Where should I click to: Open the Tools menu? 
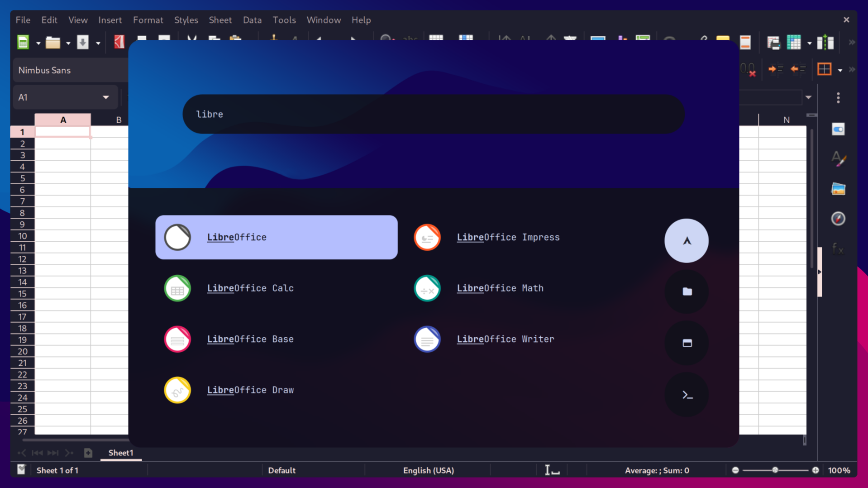click(284, 20)
